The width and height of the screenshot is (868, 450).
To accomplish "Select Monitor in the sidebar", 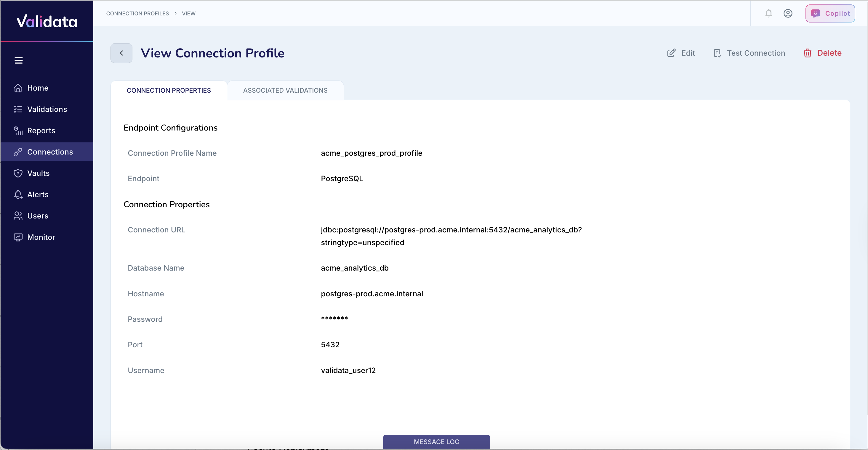I will (x=41, y=237).
